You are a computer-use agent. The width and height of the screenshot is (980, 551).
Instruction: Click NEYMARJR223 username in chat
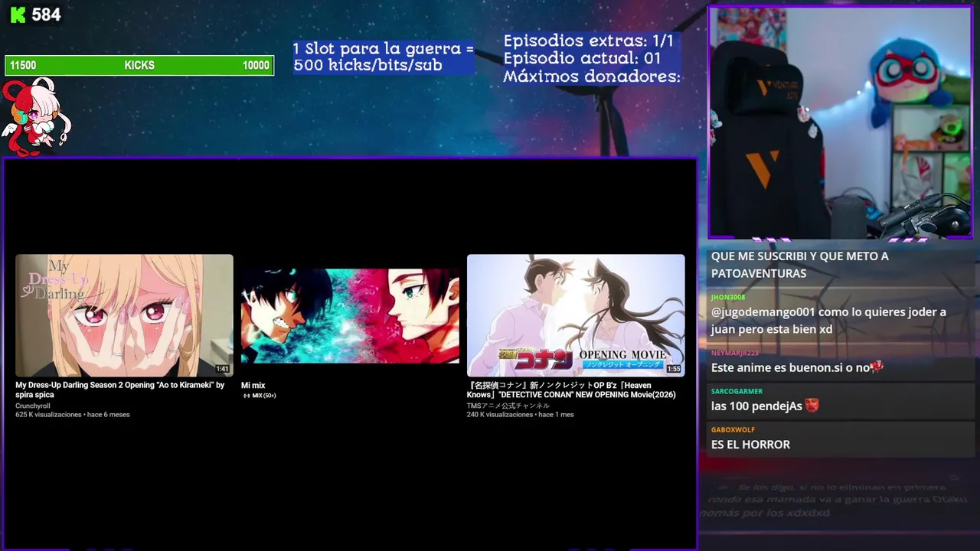[734, 353]
